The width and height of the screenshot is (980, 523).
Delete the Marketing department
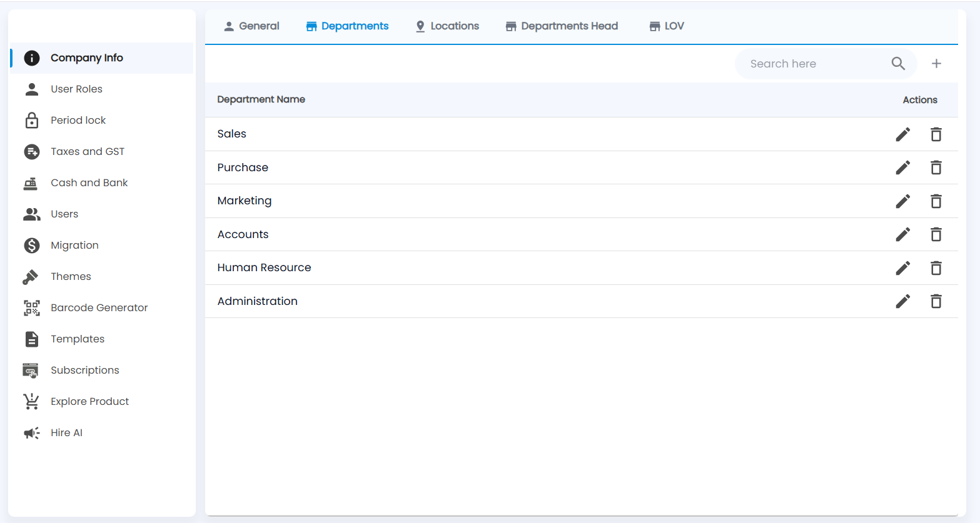pos(936,201)
